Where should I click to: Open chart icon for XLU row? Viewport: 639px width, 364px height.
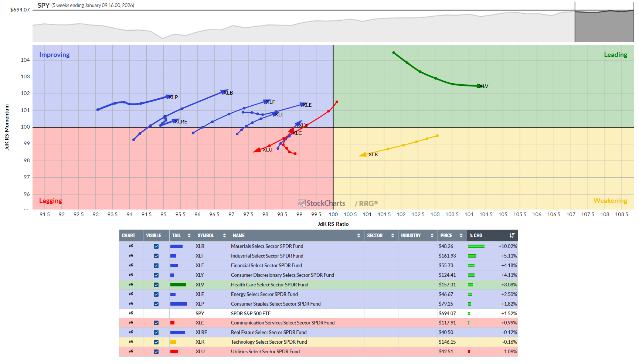[x=131, y=351]
